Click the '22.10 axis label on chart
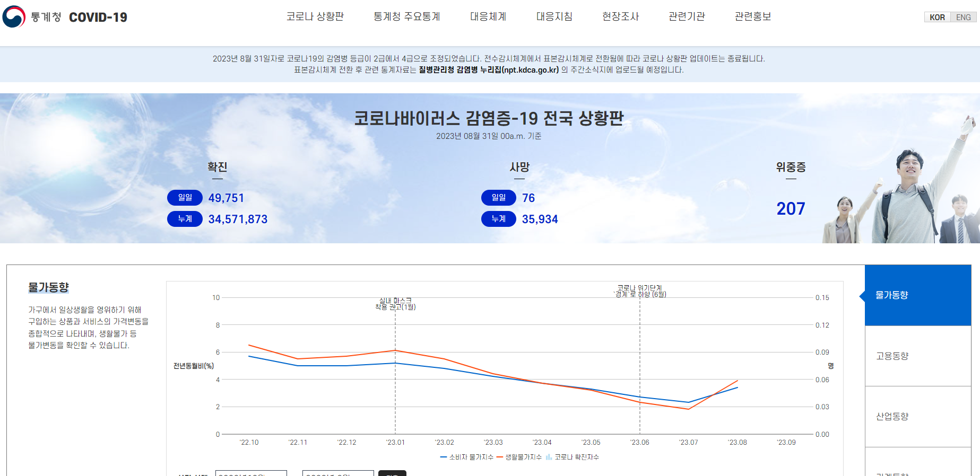 tap(249, 442)
